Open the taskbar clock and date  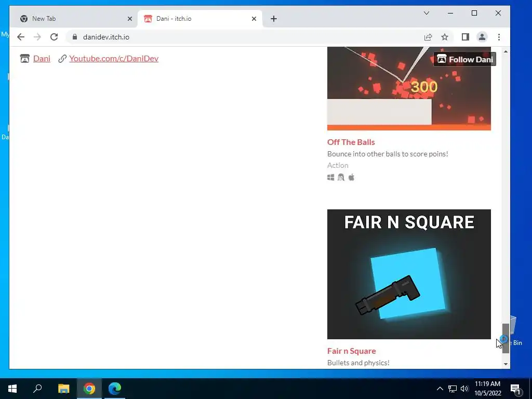tap(487, 389)
